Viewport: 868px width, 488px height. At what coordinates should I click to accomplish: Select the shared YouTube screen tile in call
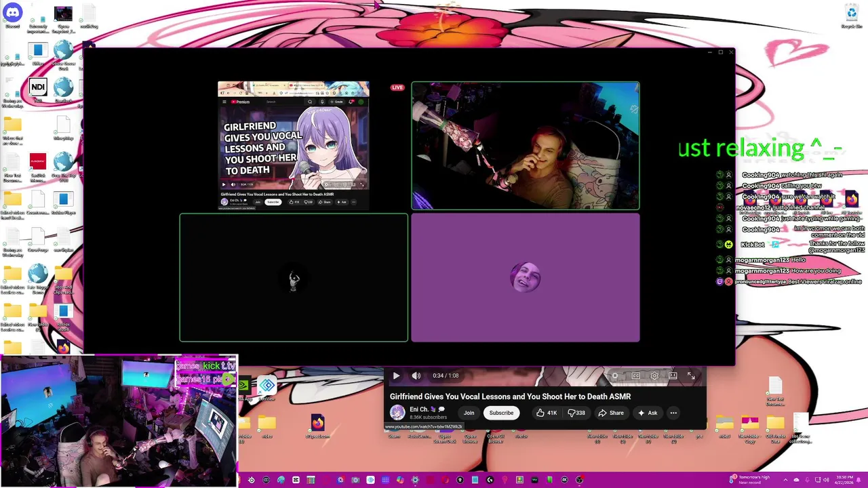pyautogui.click(x=294, y=146)
